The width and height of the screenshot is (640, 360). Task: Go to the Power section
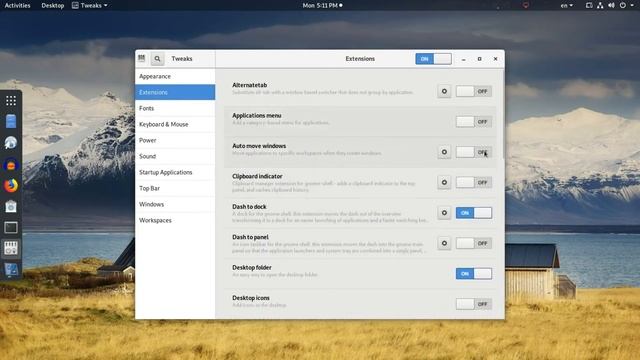(175, 140)
